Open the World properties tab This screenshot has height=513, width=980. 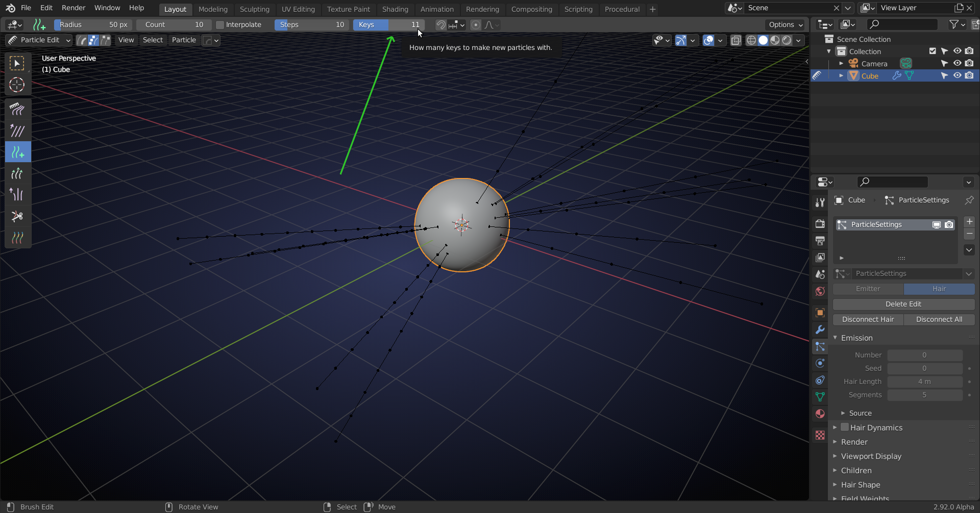pyautogui.click(x=820, y=291)
